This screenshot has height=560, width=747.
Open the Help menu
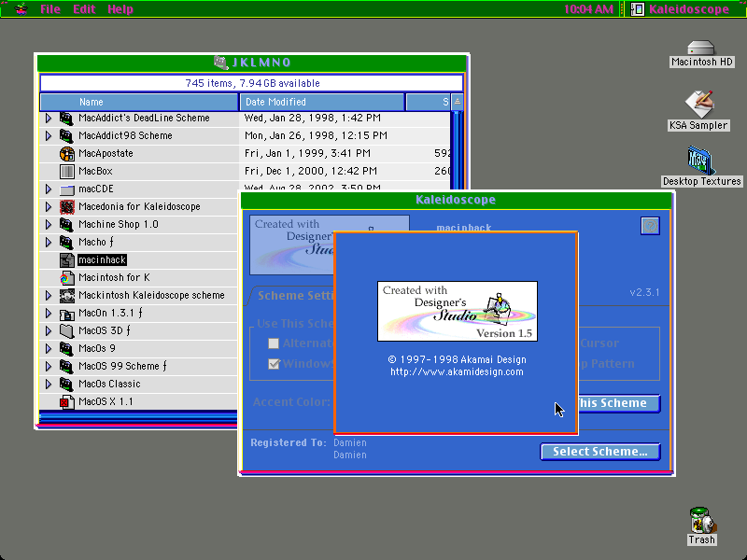click(x=120, y=9)
